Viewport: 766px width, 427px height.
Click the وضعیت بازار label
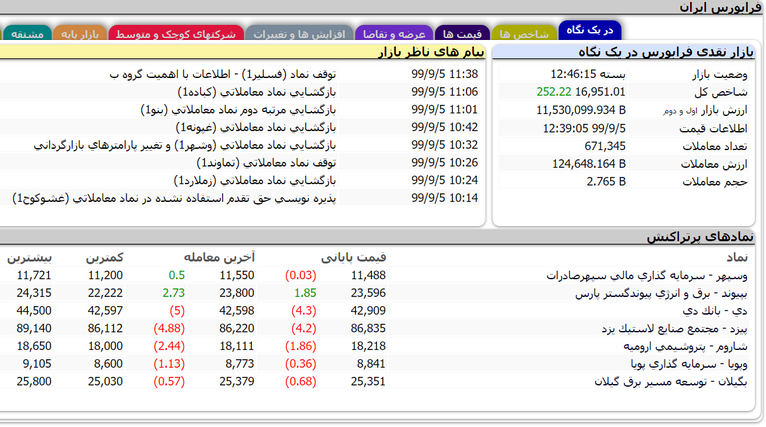coord(720,75)
